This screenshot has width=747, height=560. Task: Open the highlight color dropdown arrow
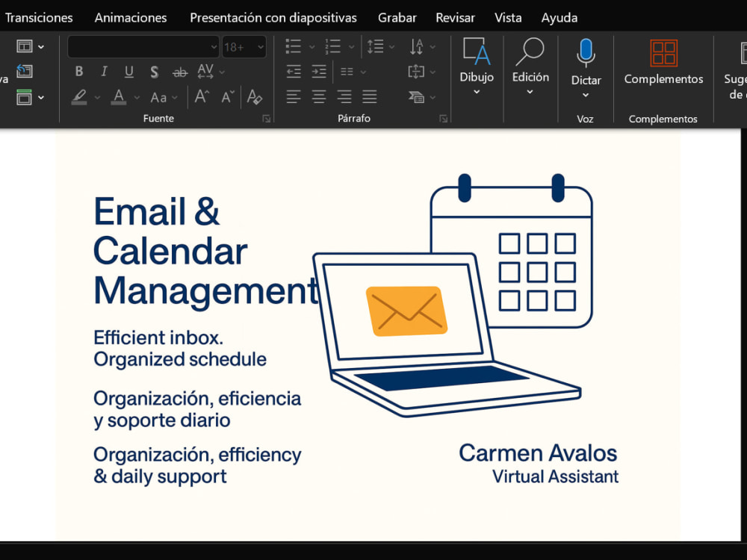97,98
